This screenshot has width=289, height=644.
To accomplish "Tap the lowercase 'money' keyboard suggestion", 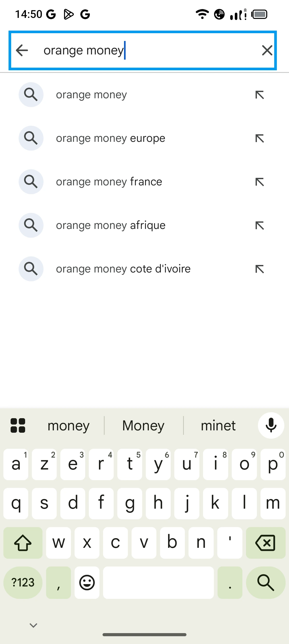I will pyautogui.click(x=69, y=425).
